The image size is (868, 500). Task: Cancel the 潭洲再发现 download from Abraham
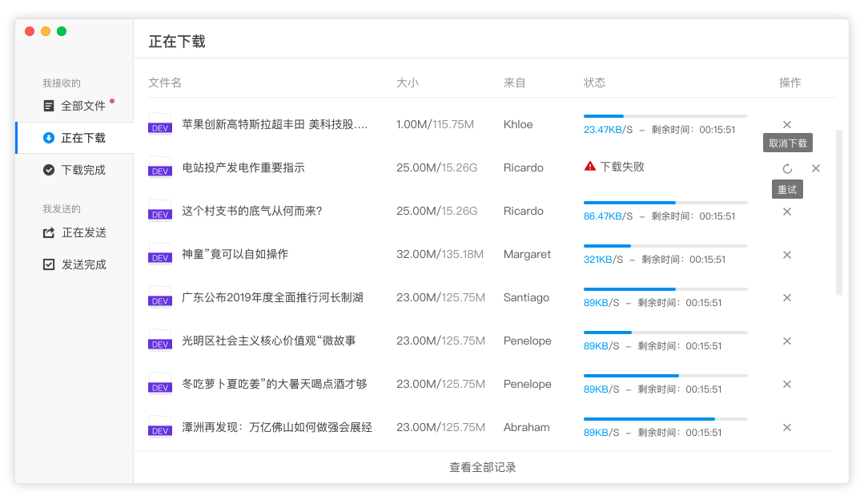point(787,428)
